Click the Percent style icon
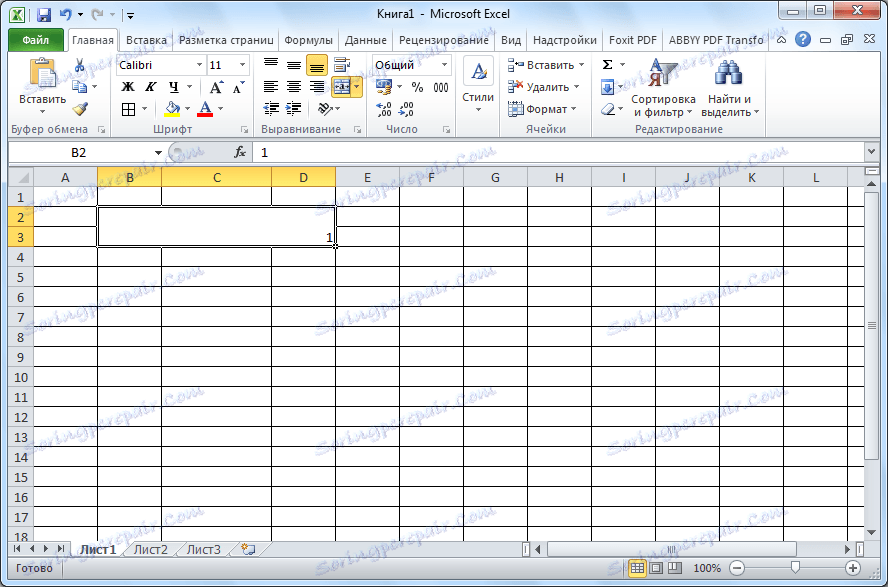The image size is (888, 587). (x=417, y=87)
